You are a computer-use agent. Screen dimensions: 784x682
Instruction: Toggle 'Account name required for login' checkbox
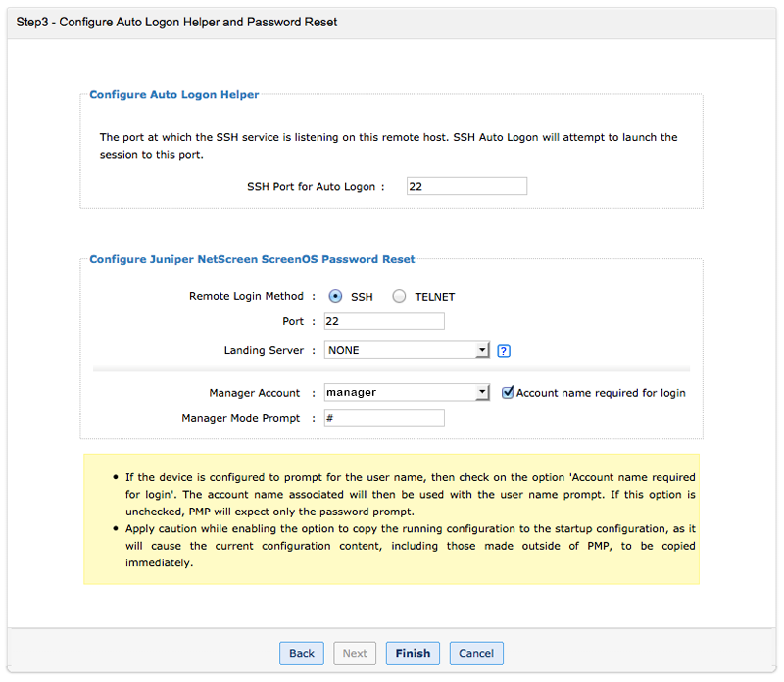tap(508, 392)
